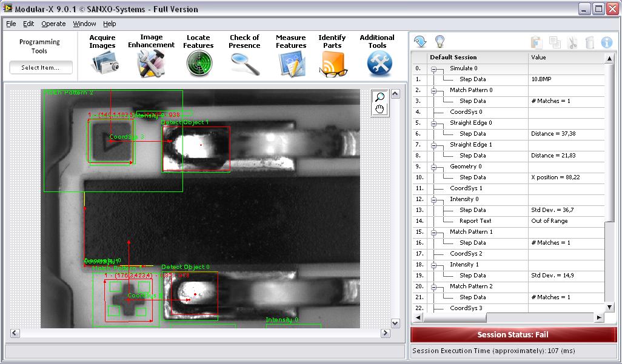This screenshot has width=622, height=364.
Task: Collapse the Geometry 0 step
Action: click(x=434, y=167)
